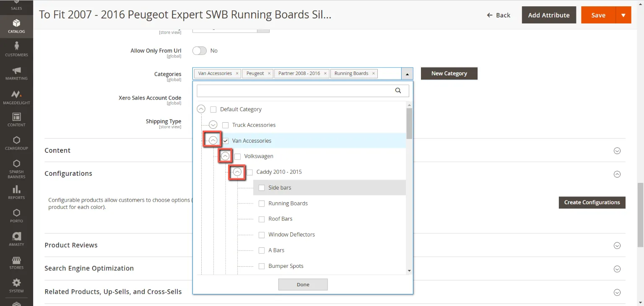Check the Volkswagen checkbox
The image size is (644, 306).
[x=238, y=156]
